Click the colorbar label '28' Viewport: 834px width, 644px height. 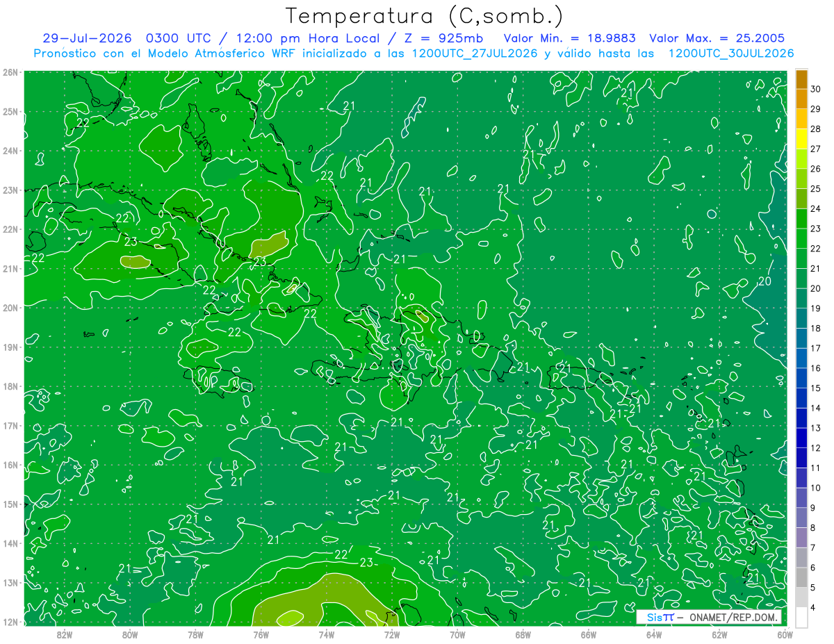tap(816, 129)
